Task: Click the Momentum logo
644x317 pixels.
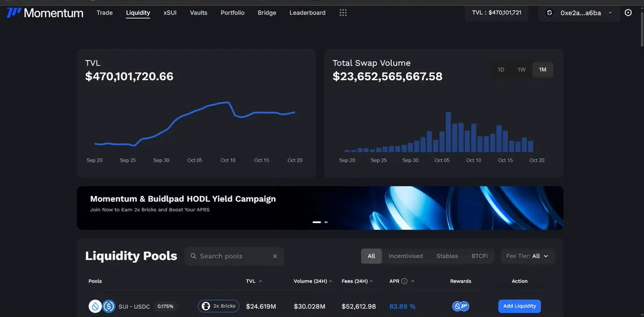Action: pos(45,12)
